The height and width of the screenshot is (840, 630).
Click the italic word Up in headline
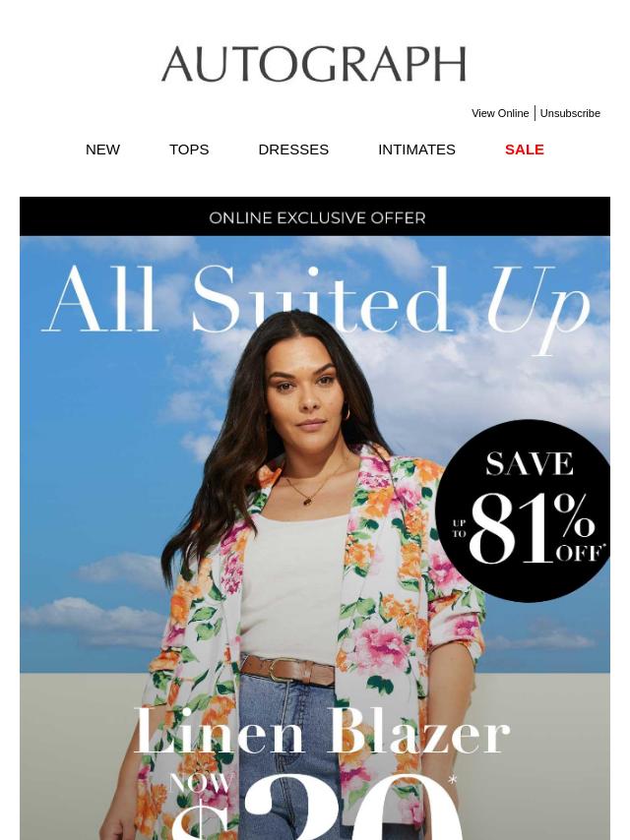tap(538, 309)
